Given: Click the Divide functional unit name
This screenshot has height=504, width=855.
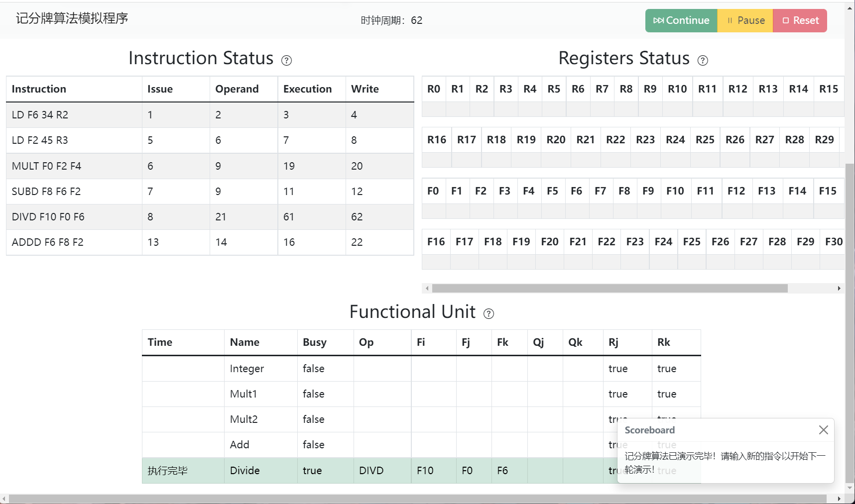Looking at the screenshot, I should [x=245, y=471].
